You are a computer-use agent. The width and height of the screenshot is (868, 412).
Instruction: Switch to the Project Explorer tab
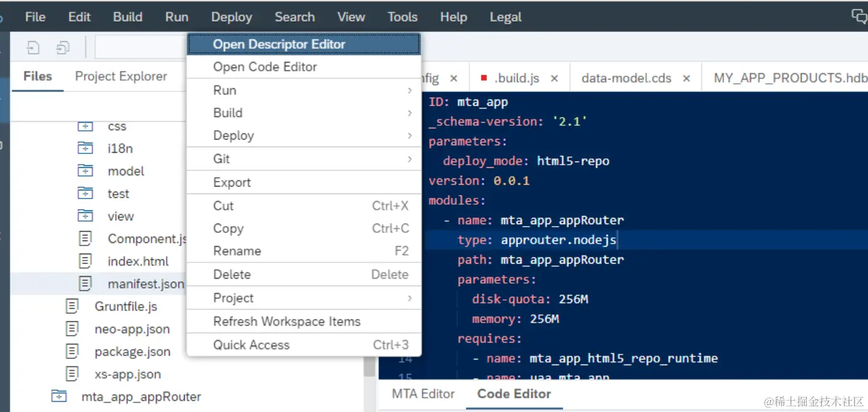pos(121,76)
